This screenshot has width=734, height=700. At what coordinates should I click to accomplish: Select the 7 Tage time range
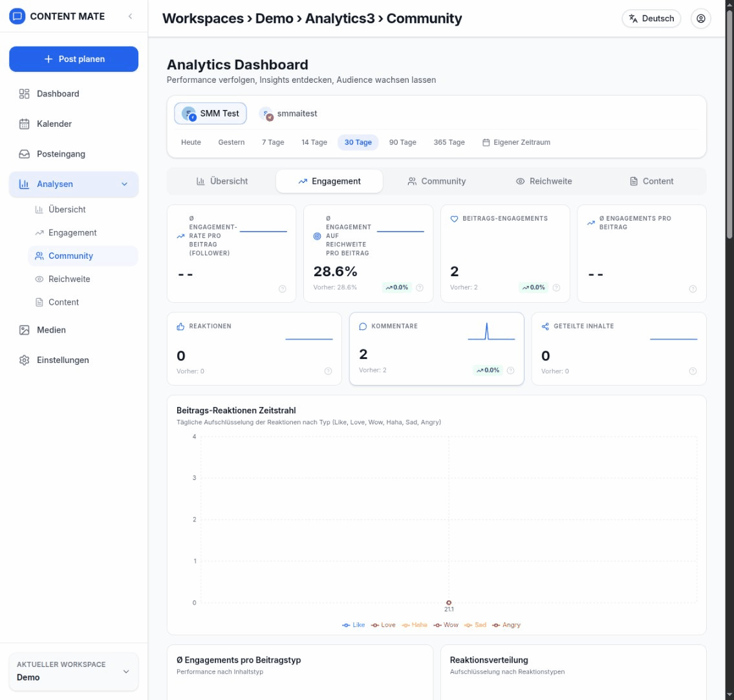pyautogui.click(x=273, y=142)
